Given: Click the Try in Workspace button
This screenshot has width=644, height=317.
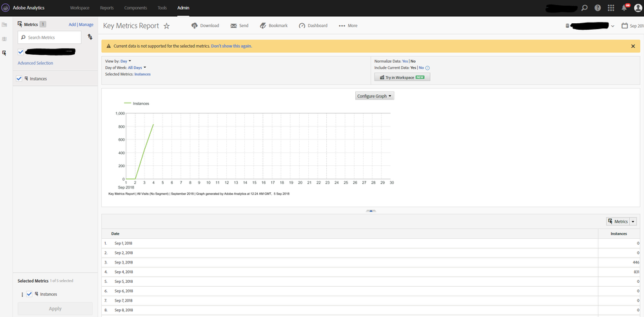Looking at the screenshot, I should pos(402,77).
